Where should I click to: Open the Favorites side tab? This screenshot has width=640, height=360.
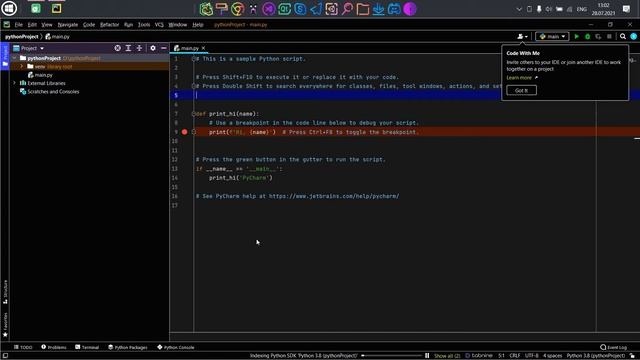[5, 324]
